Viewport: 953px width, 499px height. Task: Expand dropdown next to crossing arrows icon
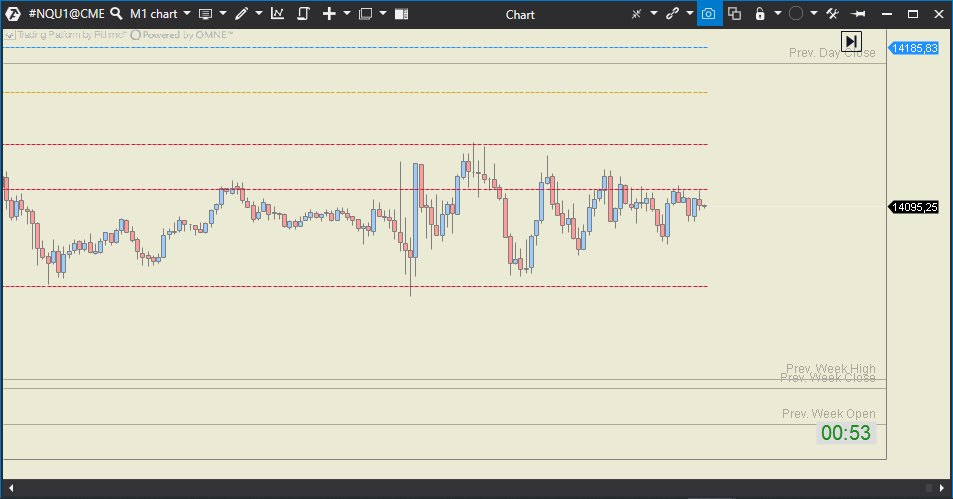(x=654, y=13)
